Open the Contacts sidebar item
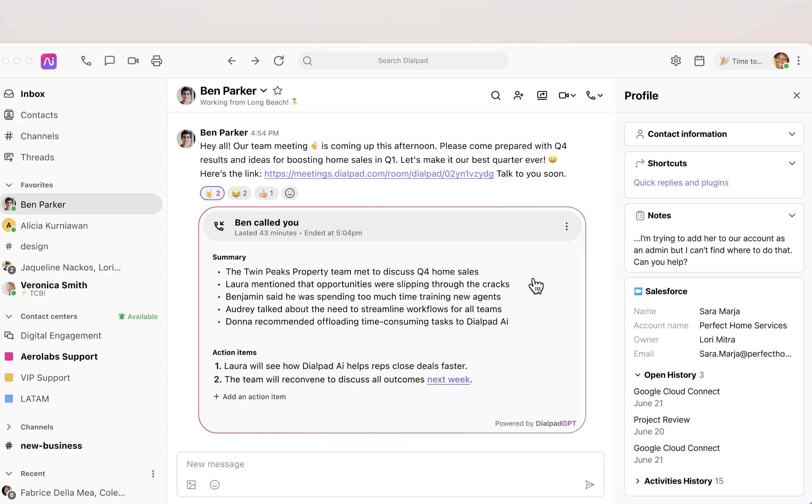This screenshot has height=504, width=812. point(39,115)
